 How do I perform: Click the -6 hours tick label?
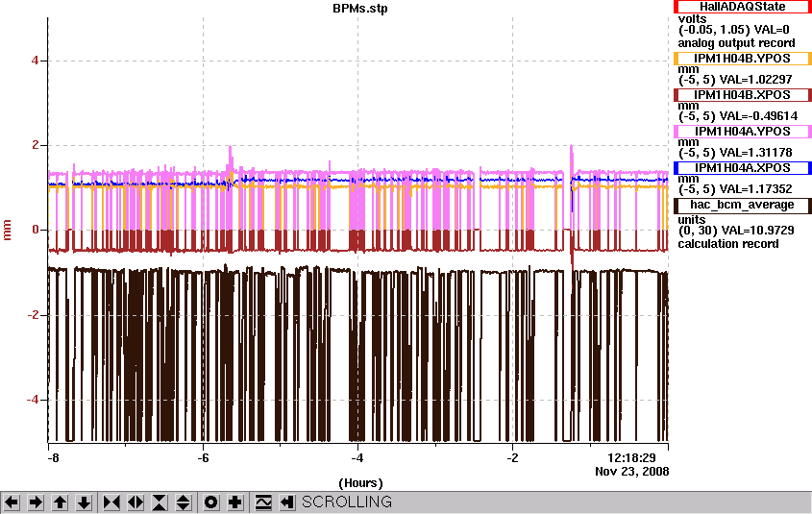(x=203, y=458)
